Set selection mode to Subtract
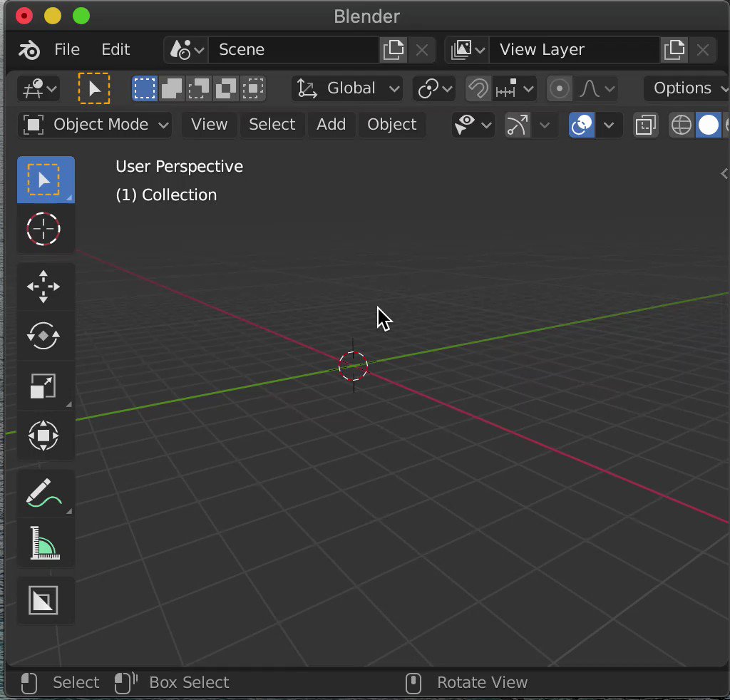Image resolution: width=730 pixels, height=700 pixels. point(199,88)
